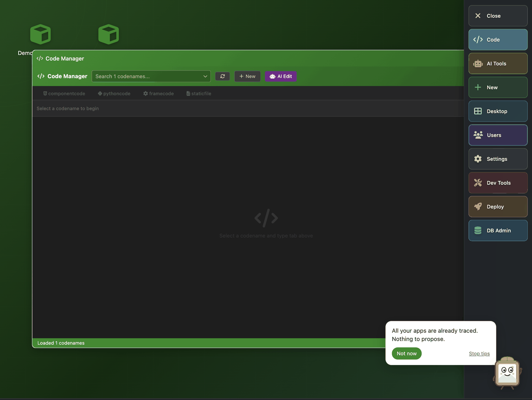Click the Stop tips link
The width and height of the screenshot is (532, 400).
(479, 353)
